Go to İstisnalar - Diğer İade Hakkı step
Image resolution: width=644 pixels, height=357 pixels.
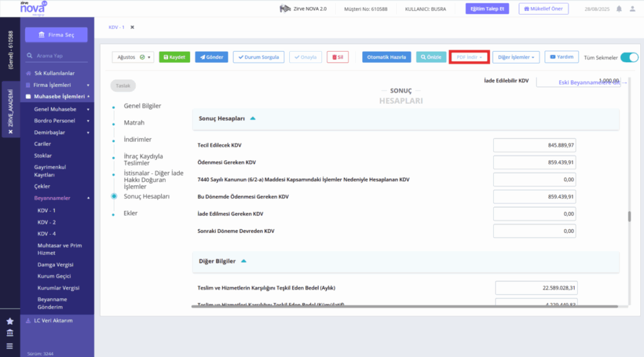point(153,179)
